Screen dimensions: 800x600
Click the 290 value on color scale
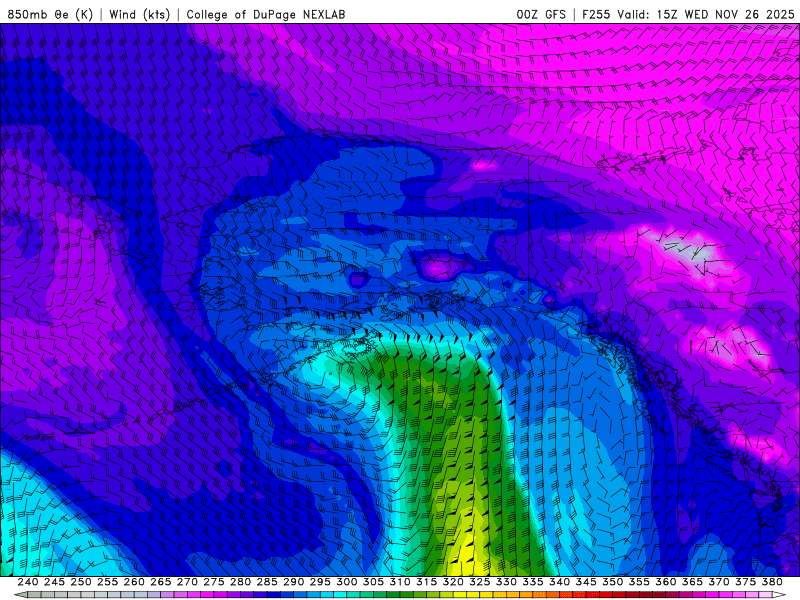click(293, 582)
